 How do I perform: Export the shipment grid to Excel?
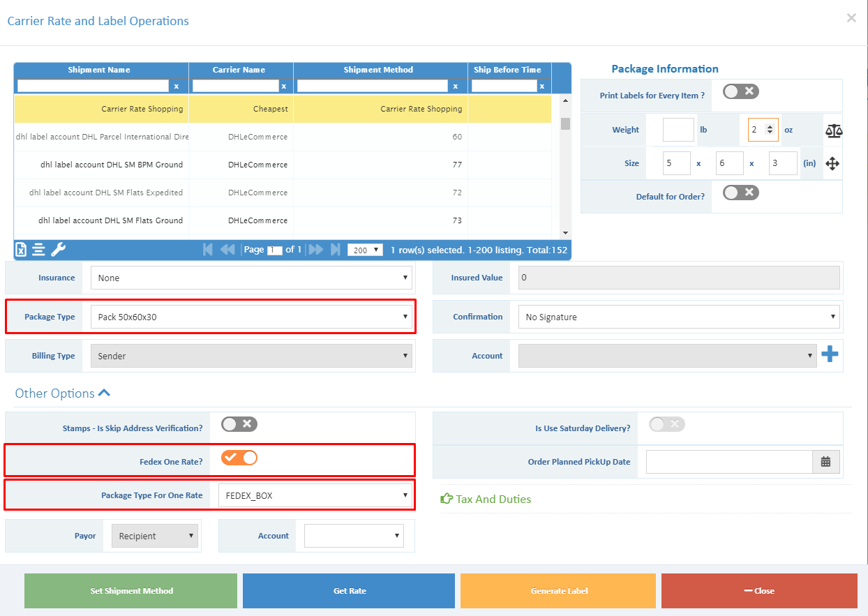pyautogui.click(x=20, y=249)
